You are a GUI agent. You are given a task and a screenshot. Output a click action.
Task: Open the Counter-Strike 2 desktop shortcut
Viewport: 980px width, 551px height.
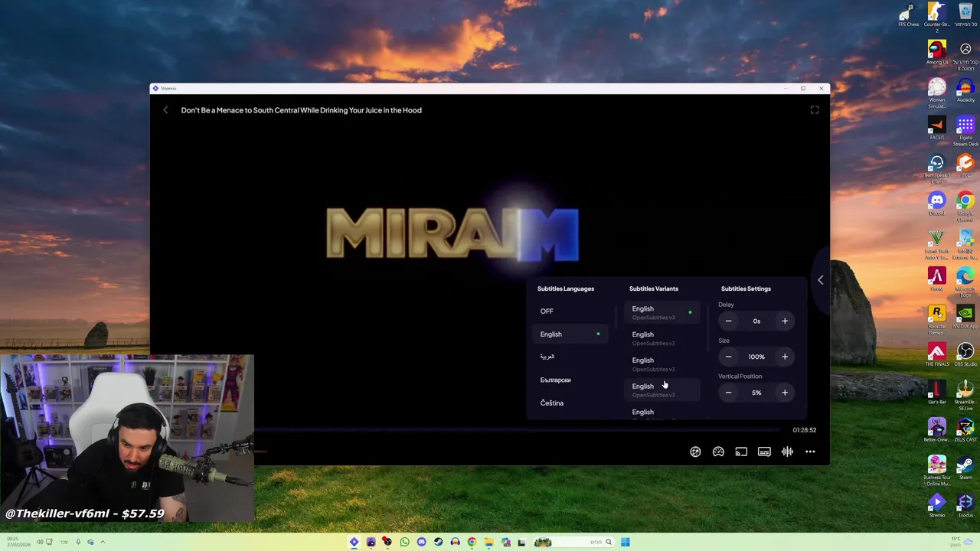[x=937, y=17]
